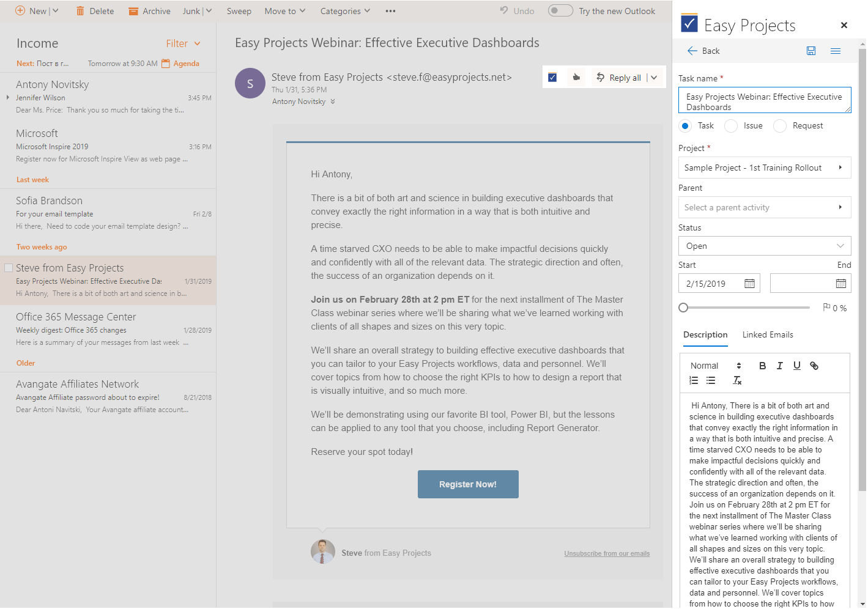Click the New message plus icon

tap(20, 11)
